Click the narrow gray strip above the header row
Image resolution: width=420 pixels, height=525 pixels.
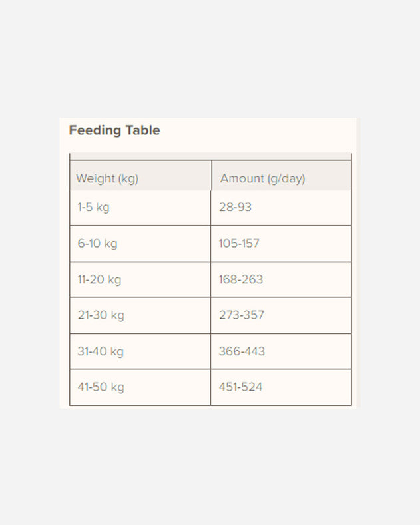[210, 156]
